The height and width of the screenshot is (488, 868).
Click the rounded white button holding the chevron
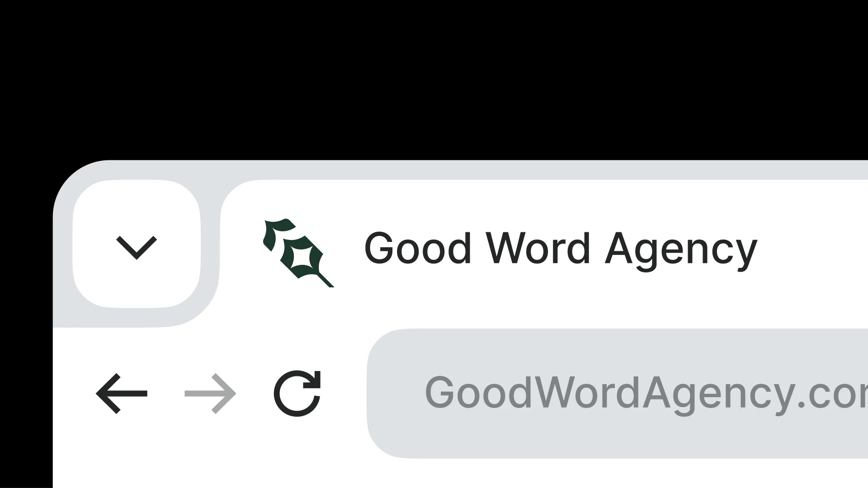pos(137,244)
